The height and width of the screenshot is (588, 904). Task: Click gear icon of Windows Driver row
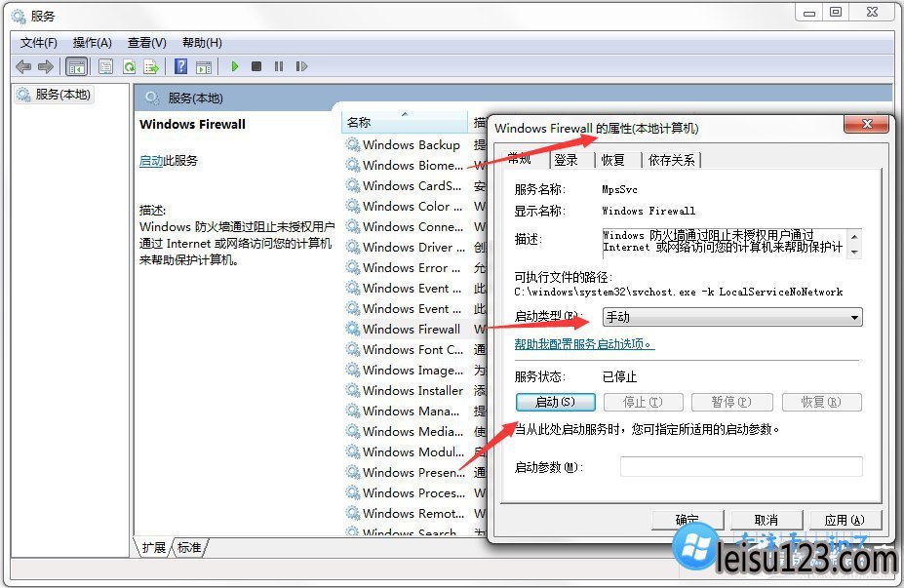point(353,247)
